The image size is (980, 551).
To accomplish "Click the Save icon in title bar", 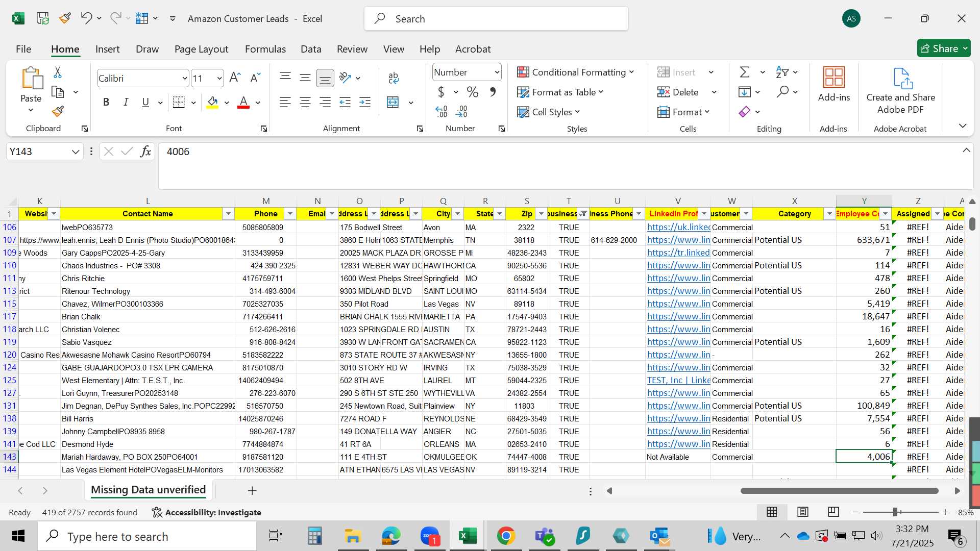I will pos(42,18).
